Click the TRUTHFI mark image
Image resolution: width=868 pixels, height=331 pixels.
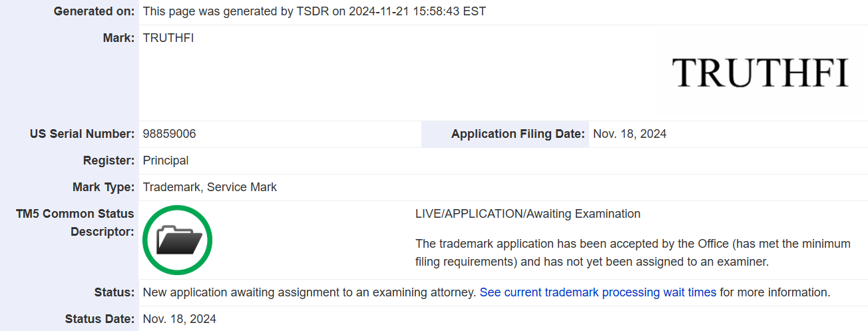[x=760, y=73]
